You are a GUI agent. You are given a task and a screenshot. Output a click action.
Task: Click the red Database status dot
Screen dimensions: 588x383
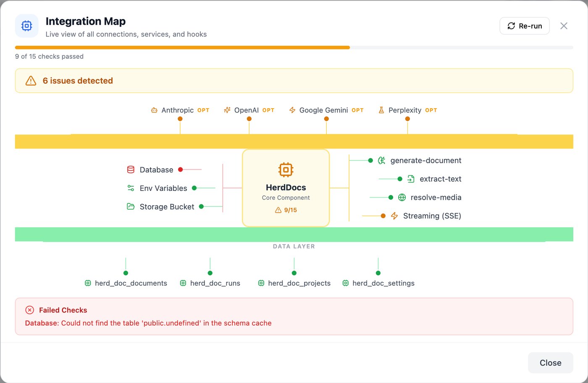click(x=181, y=169)
